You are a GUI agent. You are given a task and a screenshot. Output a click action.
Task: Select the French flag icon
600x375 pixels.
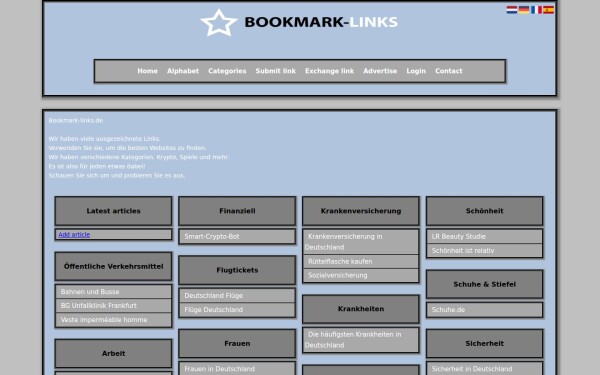[x=536, y=10]
